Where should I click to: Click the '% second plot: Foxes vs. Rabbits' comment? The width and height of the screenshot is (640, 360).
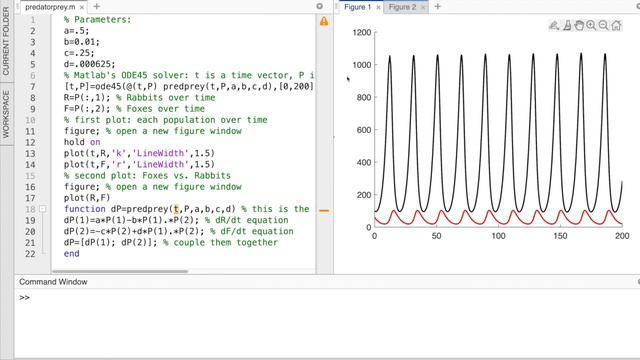[147, 176]
